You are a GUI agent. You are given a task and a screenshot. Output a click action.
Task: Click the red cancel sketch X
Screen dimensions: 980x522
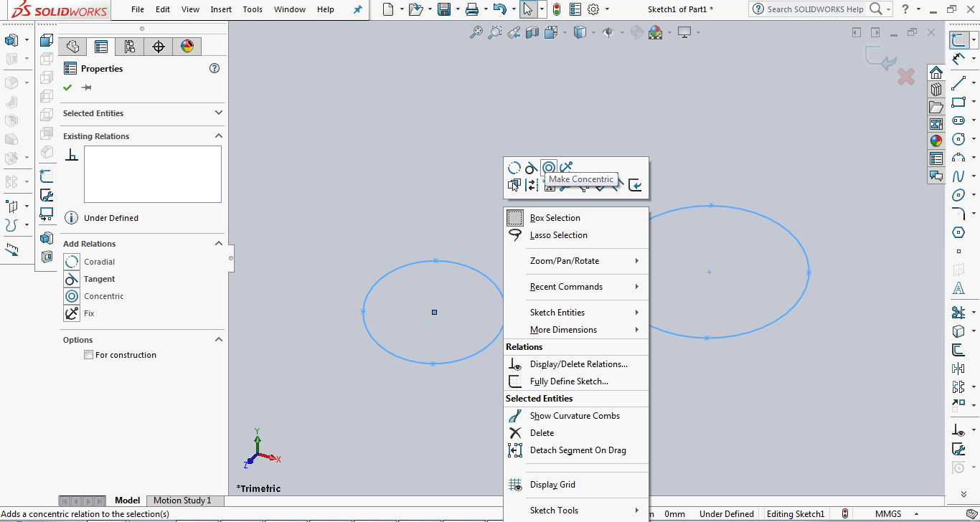(906, 77)
